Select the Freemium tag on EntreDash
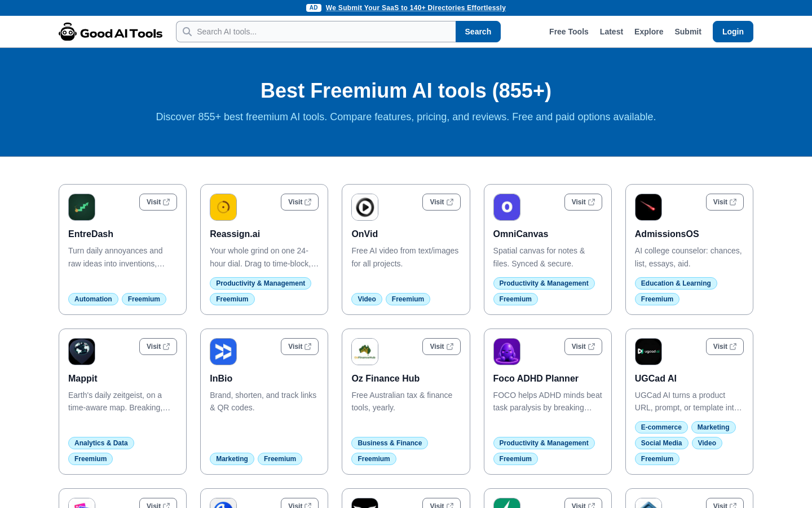 coord(144,299)
